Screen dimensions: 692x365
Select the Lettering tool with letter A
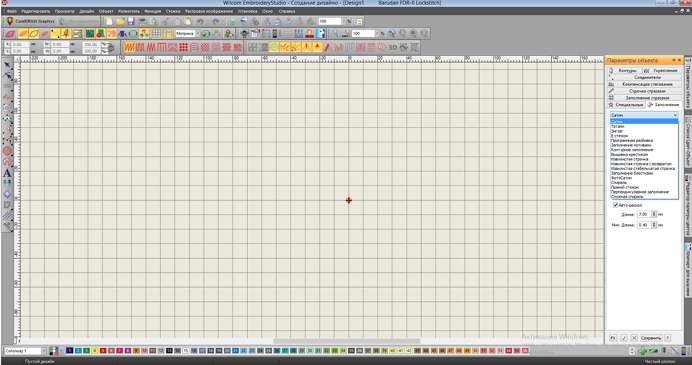[7, 173]
